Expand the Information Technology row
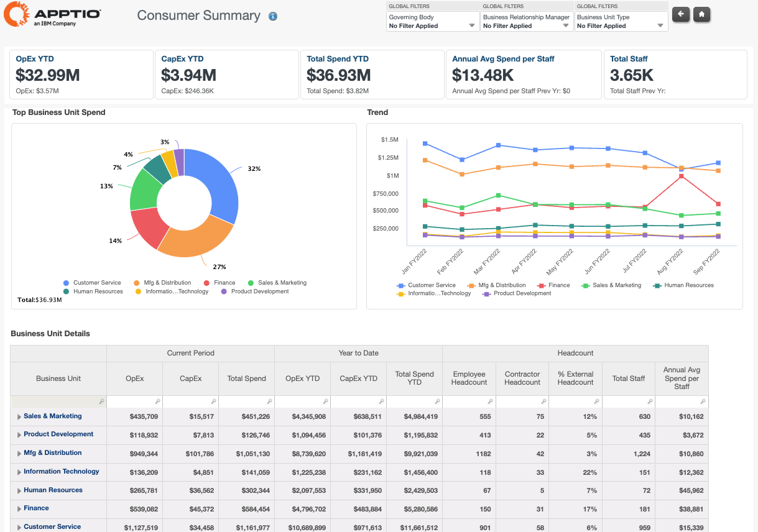 [19, 472]
